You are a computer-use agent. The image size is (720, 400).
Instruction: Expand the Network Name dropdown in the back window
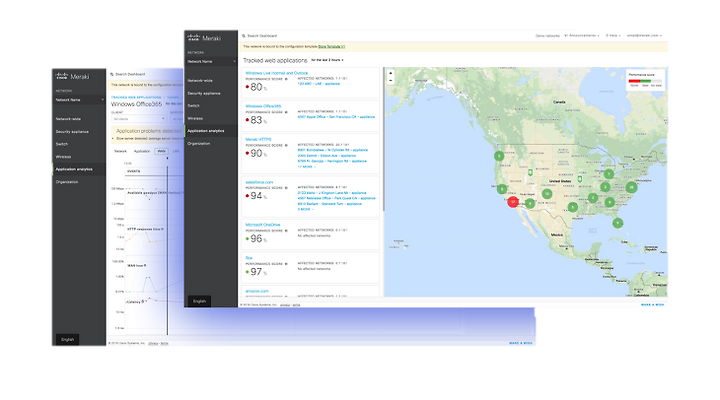tap(79, 100)
